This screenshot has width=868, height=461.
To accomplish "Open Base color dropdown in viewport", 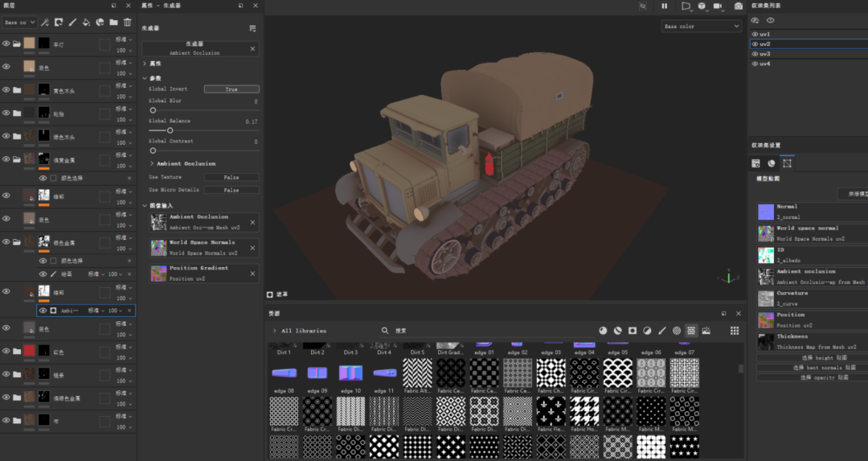I will click(701, 26).
